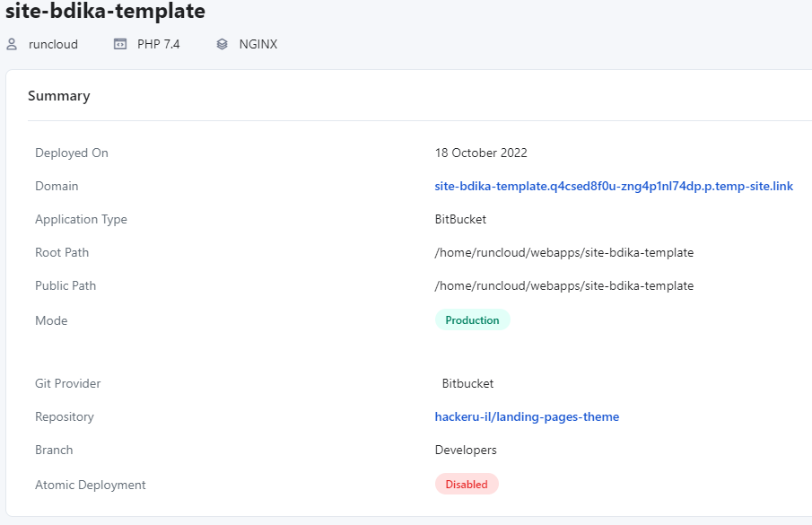
Task: Open the temp-site domain link
Action: [613, 187]
